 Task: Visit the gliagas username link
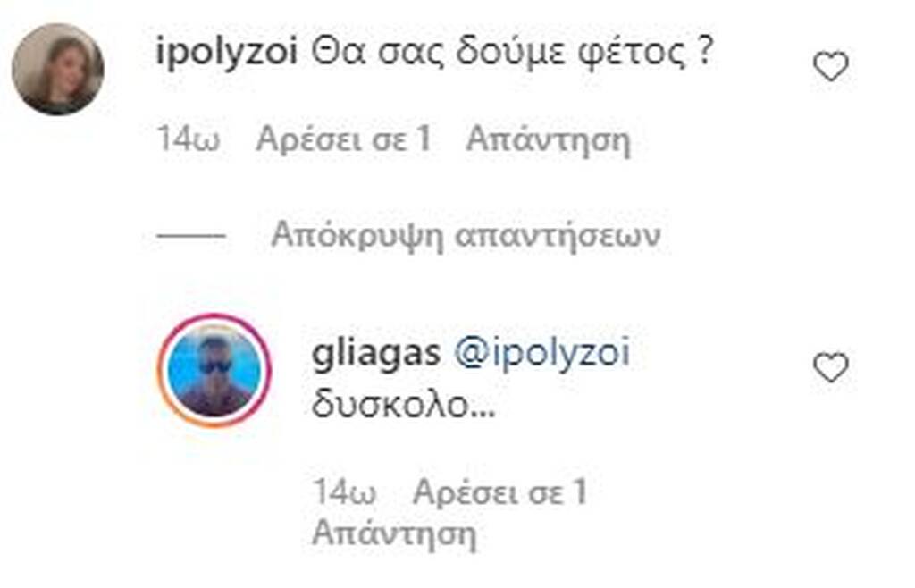(376, 354)
